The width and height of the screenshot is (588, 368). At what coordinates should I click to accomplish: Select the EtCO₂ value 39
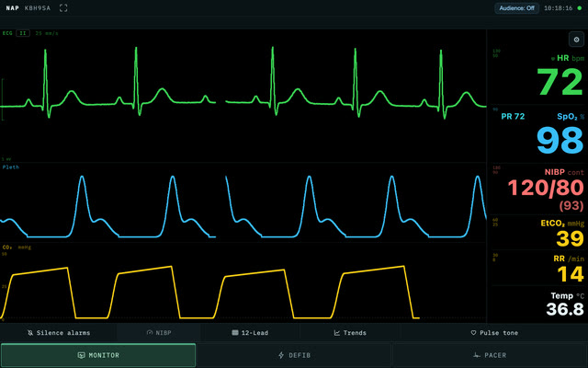570,238
